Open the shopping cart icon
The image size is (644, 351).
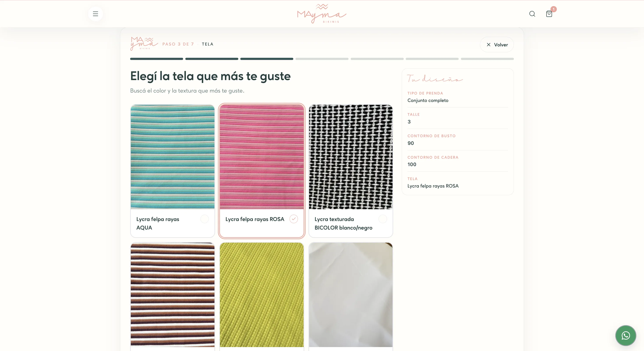pyautogui.click(x=549, y=14)
